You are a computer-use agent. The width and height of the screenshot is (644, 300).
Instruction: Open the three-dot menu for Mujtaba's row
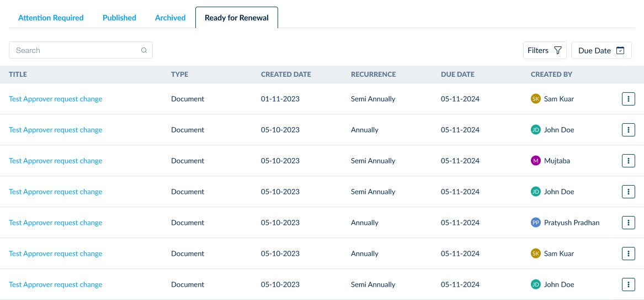[628, 161]
